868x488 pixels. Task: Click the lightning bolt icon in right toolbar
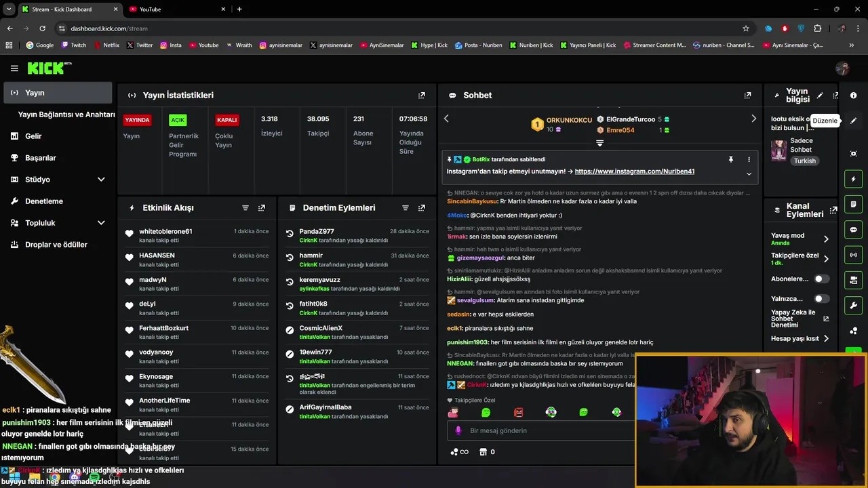tap(854, 179)
